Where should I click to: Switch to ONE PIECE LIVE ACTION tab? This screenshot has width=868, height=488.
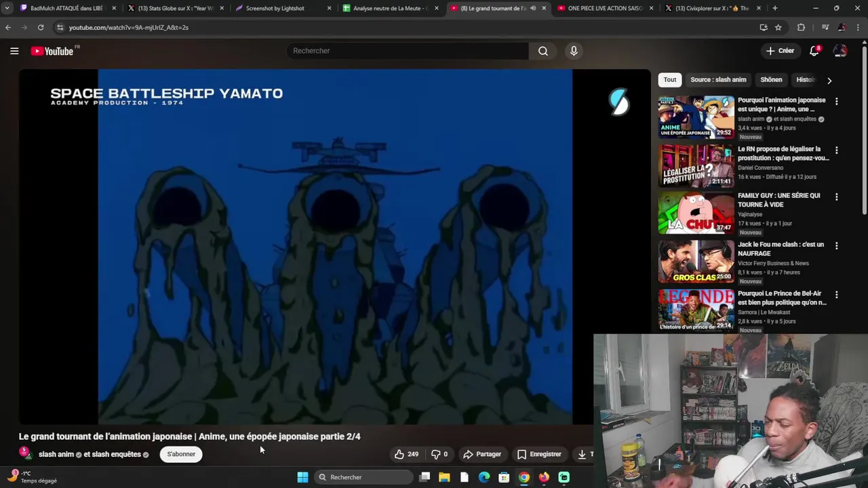[x=606, y=8]
